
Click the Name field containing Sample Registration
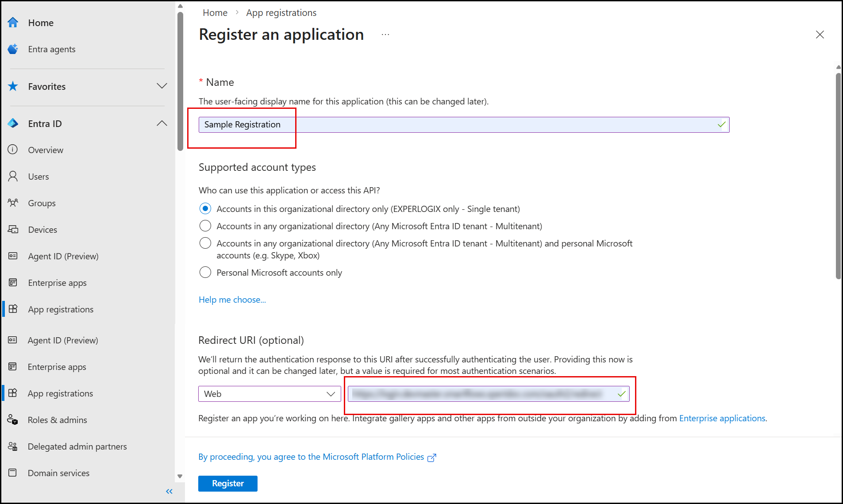pos(464,125)
